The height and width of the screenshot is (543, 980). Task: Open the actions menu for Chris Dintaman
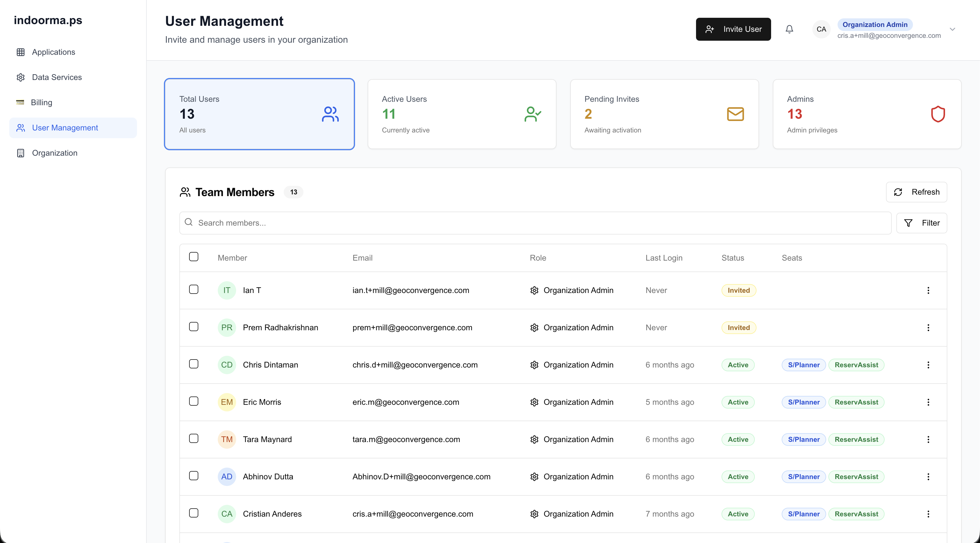tap(928, 365)
